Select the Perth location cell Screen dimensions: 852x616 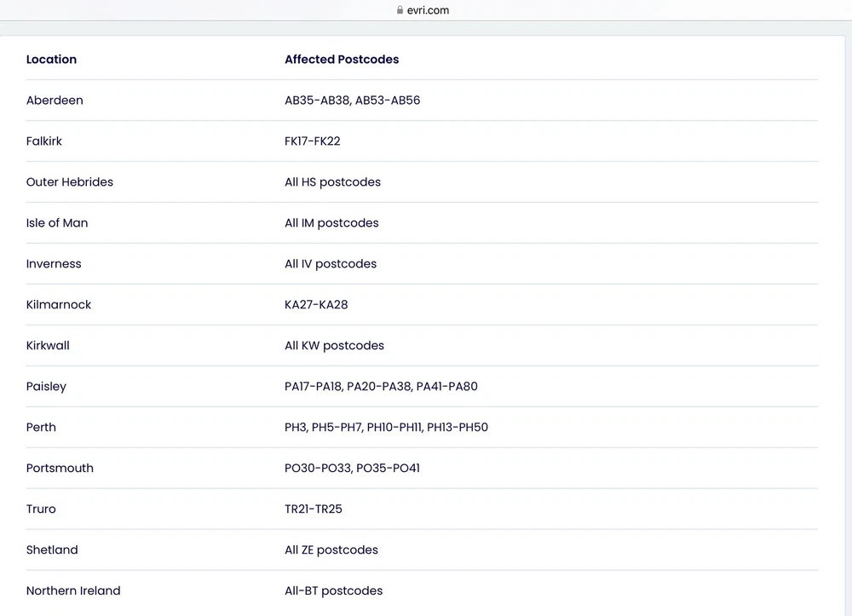pos(41,428)
